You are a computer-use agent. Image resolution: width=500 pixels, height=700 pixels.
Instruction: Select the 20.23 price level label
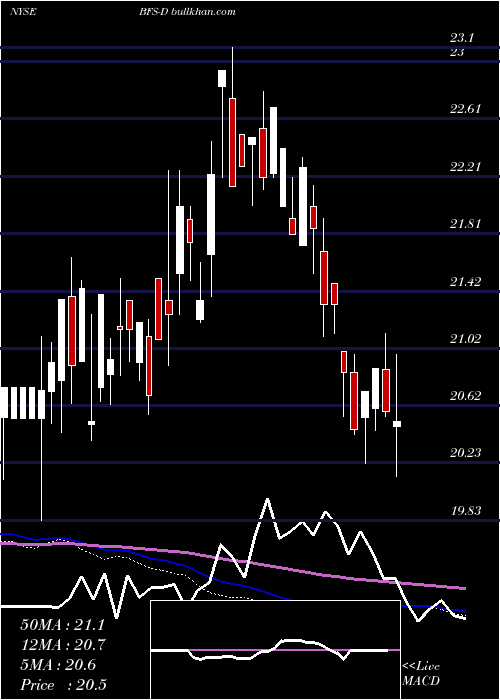(466, 453)
